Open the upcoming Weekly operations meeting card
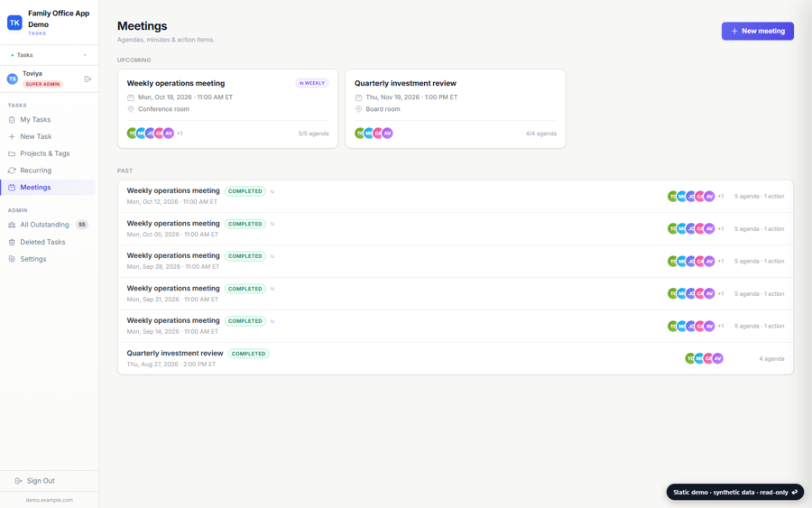 pyautogui.click(x=228, y=109)
